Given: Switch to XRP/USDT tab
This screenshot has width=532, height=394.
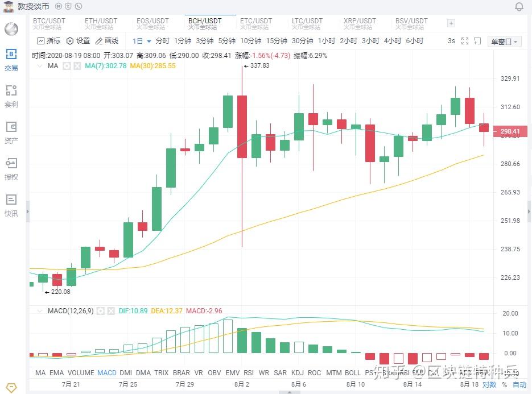Looking at the screenshot, I should 359,24.
